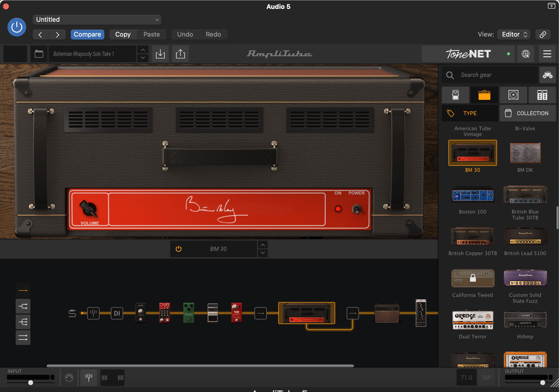Viewport: 560px width, 392px height.
Task: Open the preset browser folder icon
Action: 39,54
